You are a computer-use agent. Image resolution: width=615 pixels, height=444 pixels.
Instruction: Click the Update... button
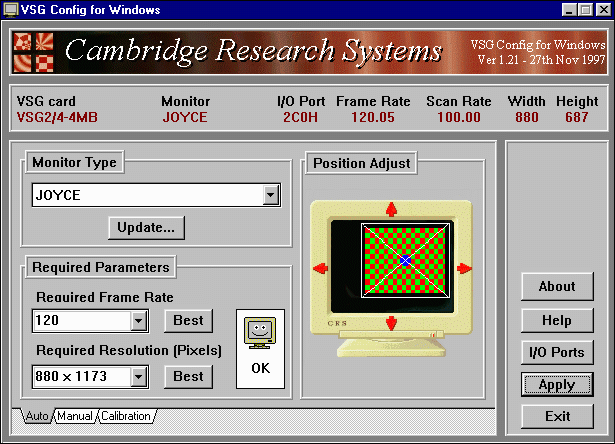tap(145, 227)
